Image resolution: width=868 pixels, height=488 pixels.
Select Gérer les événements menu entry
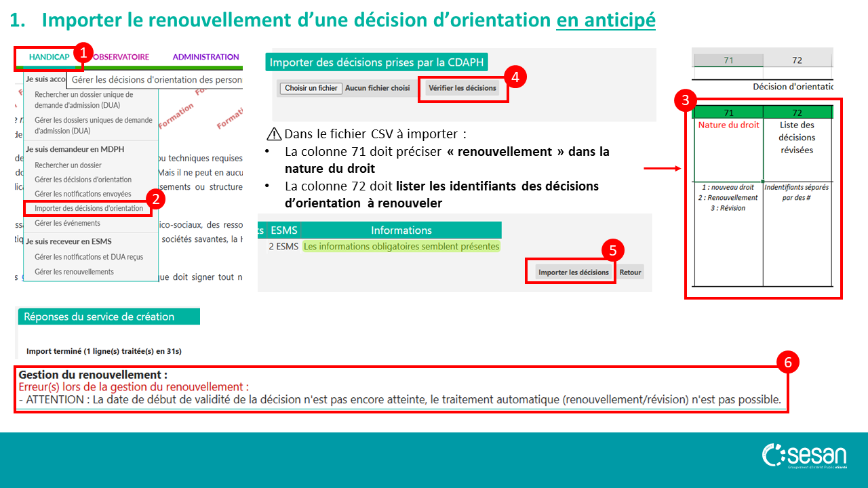(67, 223)
